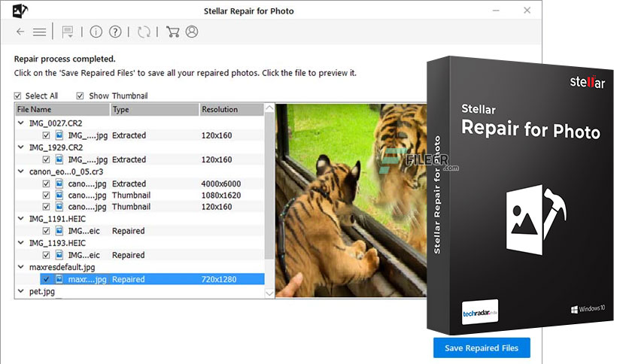Collapse the IMG_0027.CR2 group
629x364 pixels.
pos(21,123)
